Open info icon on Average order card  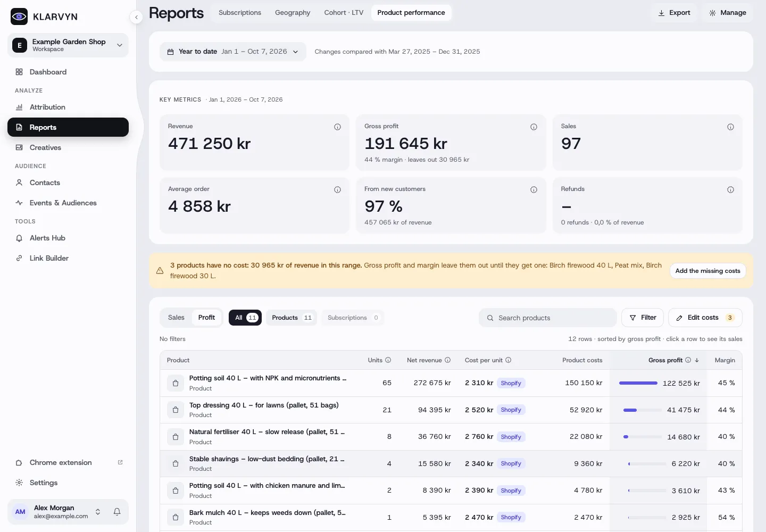tap(337, 189)
